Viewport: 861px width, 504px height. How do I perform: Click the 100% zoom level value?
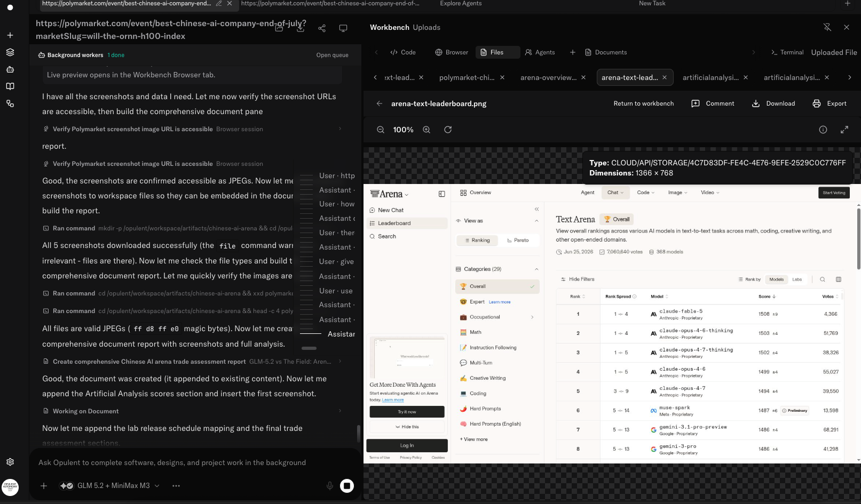tap(403, 130)
